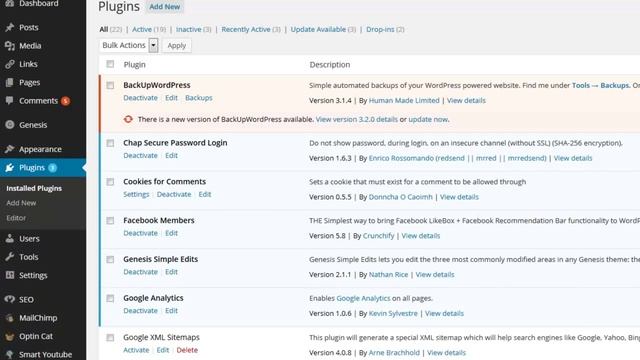Click the Optin Cat icon
This screenshot has height=360, width=640.
point(10,336)
